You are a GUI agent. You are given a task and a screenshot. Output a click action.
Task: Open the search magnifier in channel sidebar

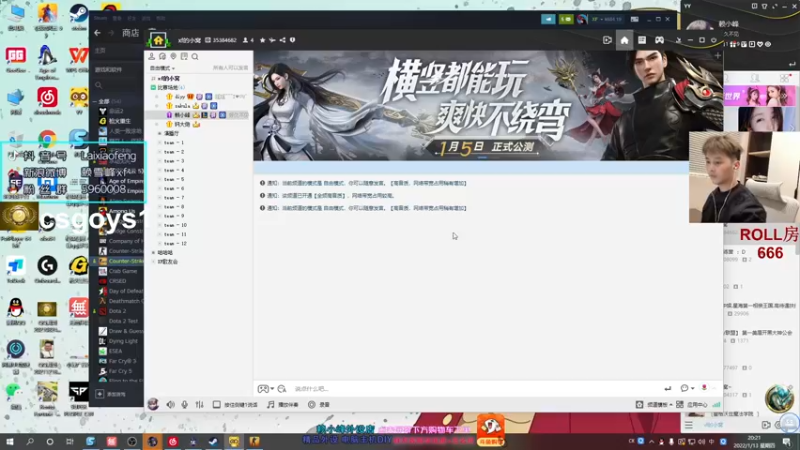click(x=195, y=57)
